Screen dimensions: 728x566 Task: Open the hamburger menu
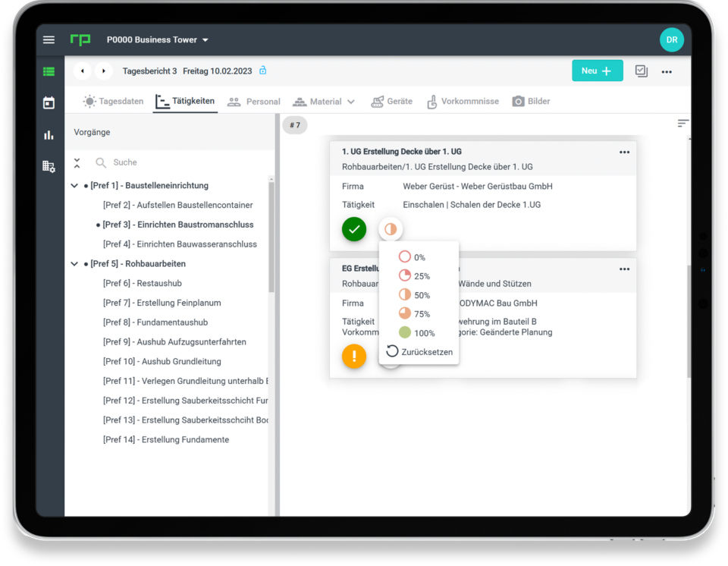49,40
